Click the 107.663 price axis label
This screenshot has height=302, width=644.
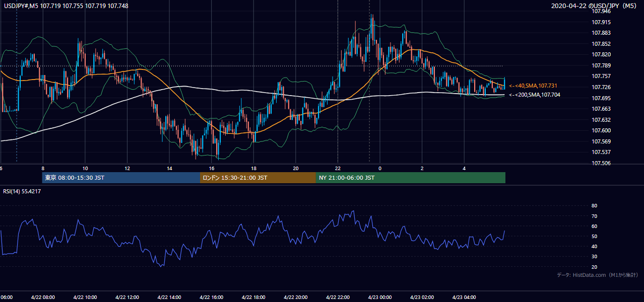(601, 109)
